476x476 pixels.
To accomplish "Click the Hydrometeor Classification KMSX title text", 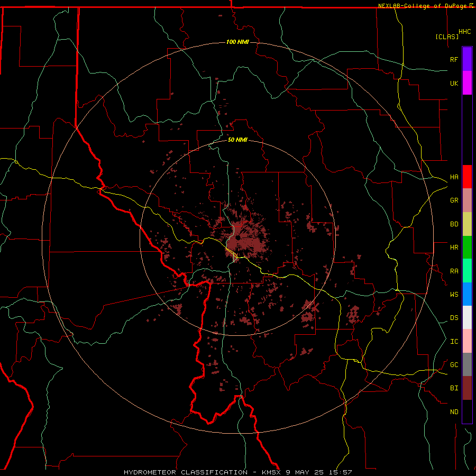I will (237, 472).
